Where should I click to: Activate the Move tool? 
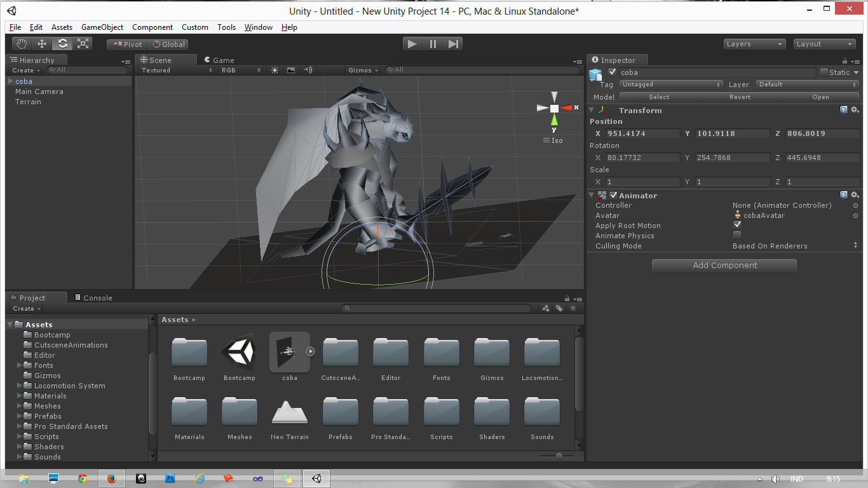[41, 43]
